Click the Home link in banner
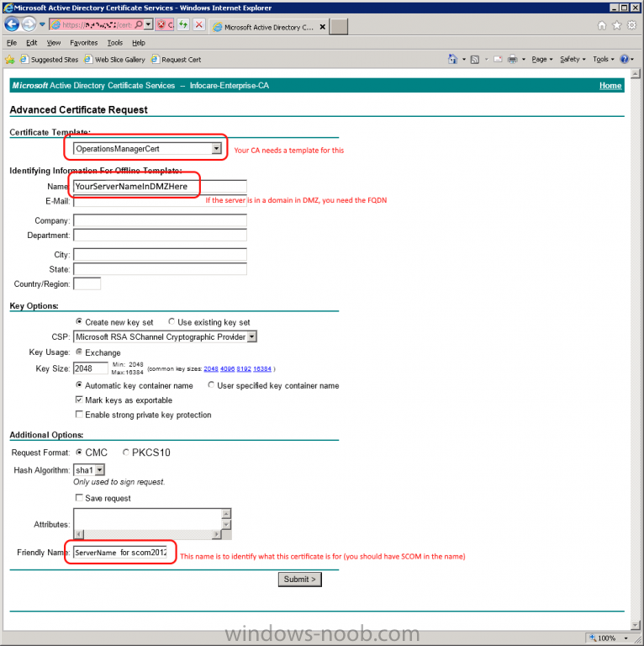 click(x=610, y=85)
